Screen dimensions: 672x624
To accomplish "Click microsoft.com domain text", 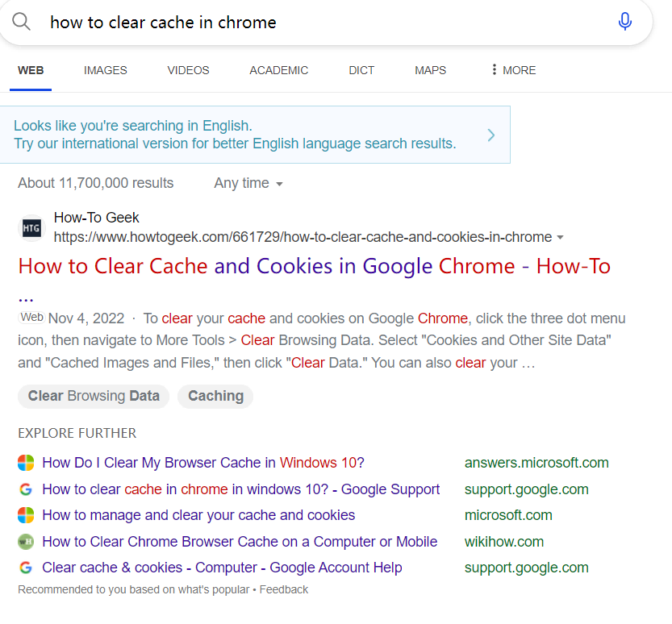I will [508, 515].
